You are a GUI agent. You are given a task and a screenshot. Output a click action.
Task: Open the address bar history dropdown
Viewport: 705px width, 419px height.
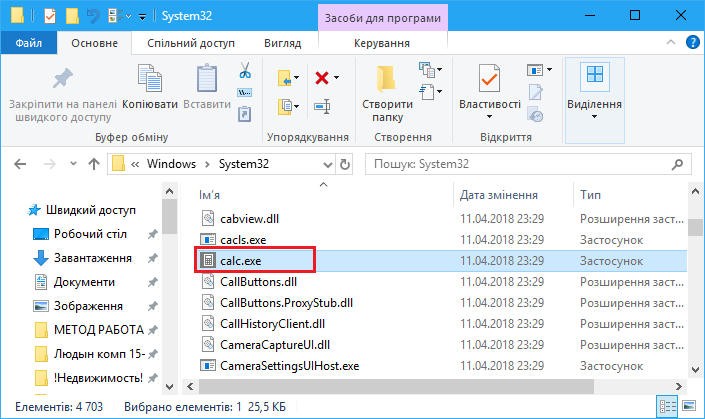[328, 165]
